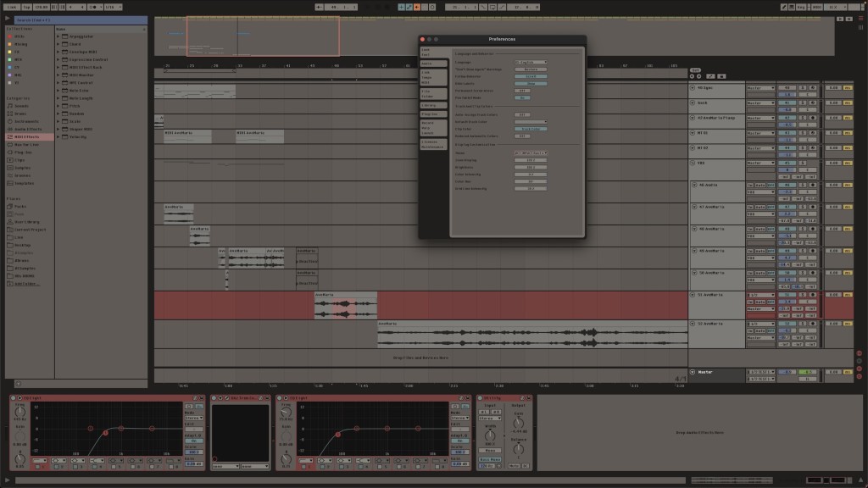
Task: Open the Theme dropdown menu
Action: tap(531, 152)
